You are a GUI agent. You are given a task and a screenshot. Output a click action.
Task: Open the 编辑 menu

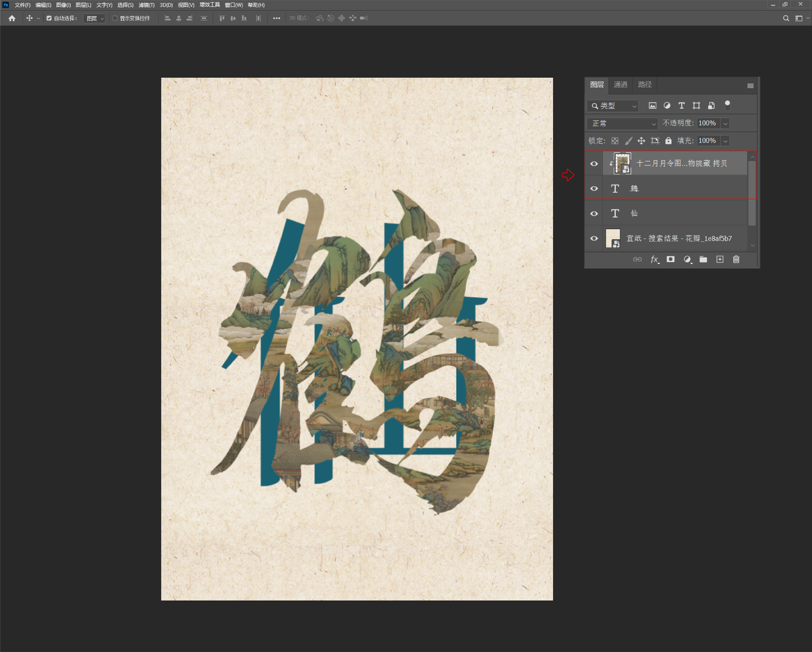coord(43,5)
